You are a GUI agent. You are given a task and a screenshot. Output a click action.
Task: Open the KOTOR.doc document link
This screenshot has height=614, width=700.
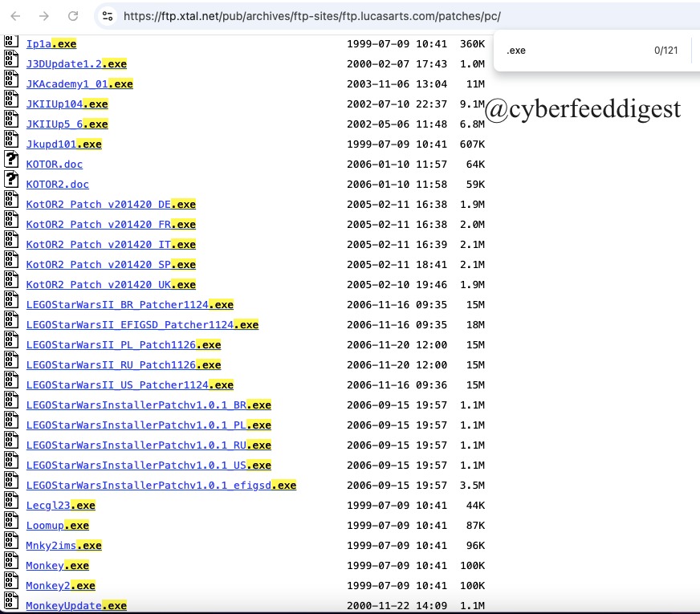pyautogui.click(x=55, y=165)
